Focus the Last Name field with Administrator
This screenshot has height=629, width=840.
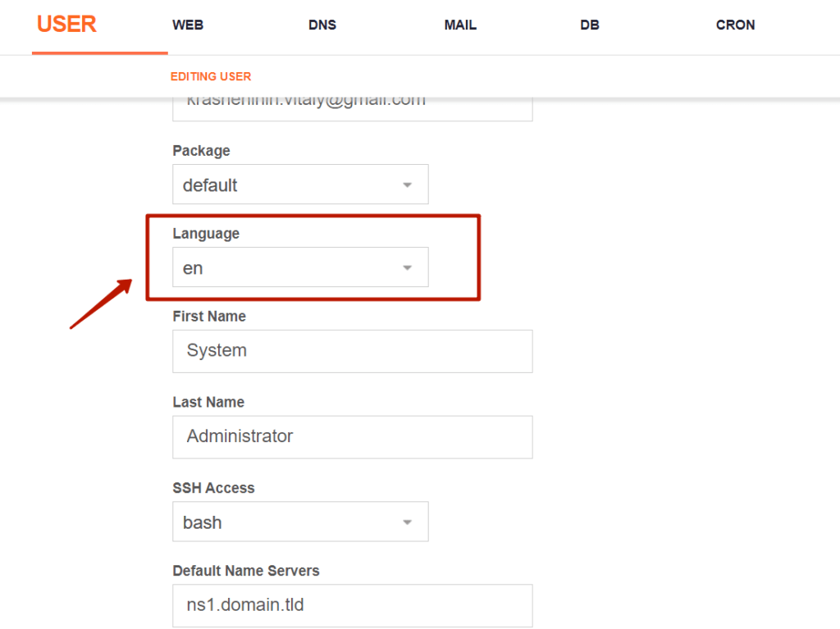[x=352, y=436]
